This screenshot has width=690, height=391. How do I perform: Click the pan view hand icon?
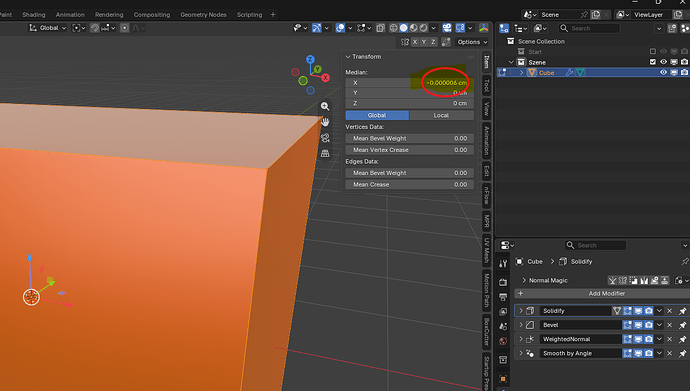pyautogui.click(x=325, y=122)
